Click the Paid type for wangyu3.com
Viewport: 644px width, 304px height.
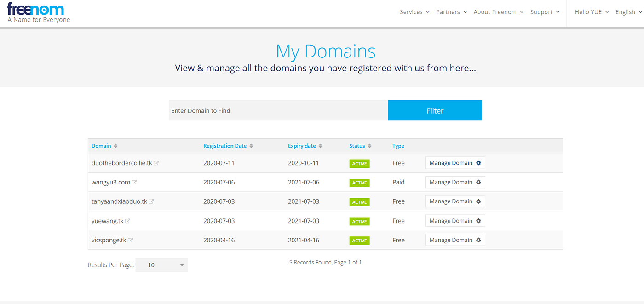(398, 183)
